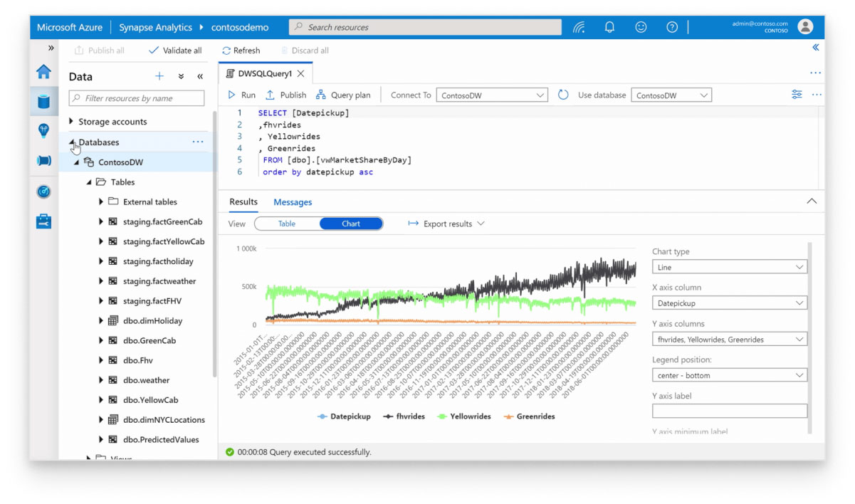855x504 pixels.
Task: Open the Manage hub toolbox icon
Action: [x=44, y=221]
